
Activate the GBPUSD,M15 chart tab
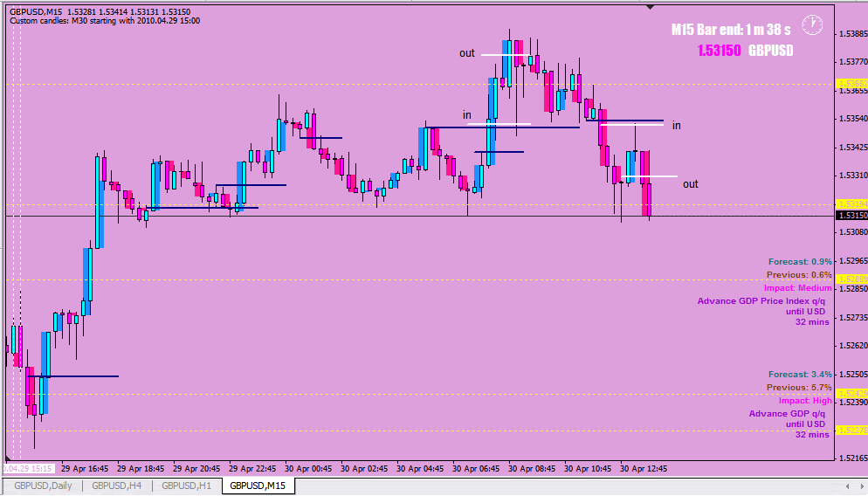[x=258, y=486]
